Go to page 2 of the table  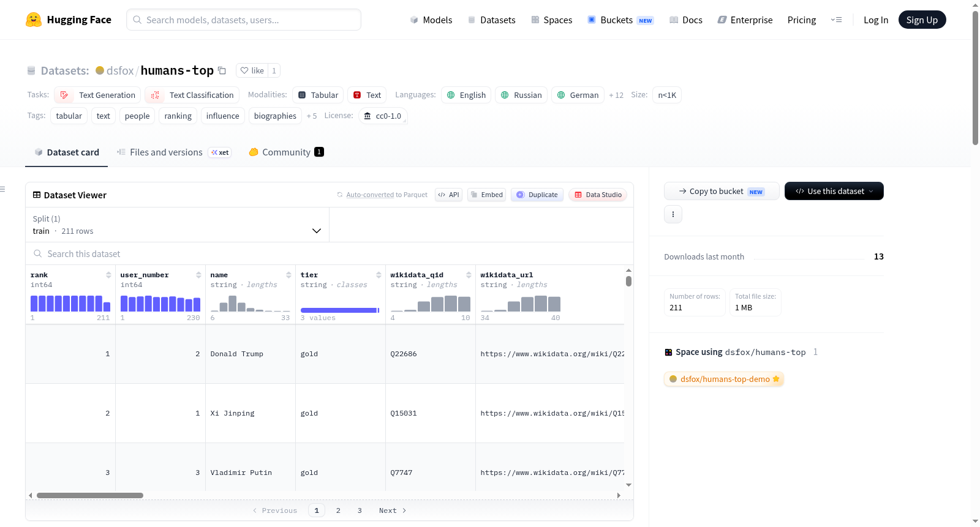(338, 510)
